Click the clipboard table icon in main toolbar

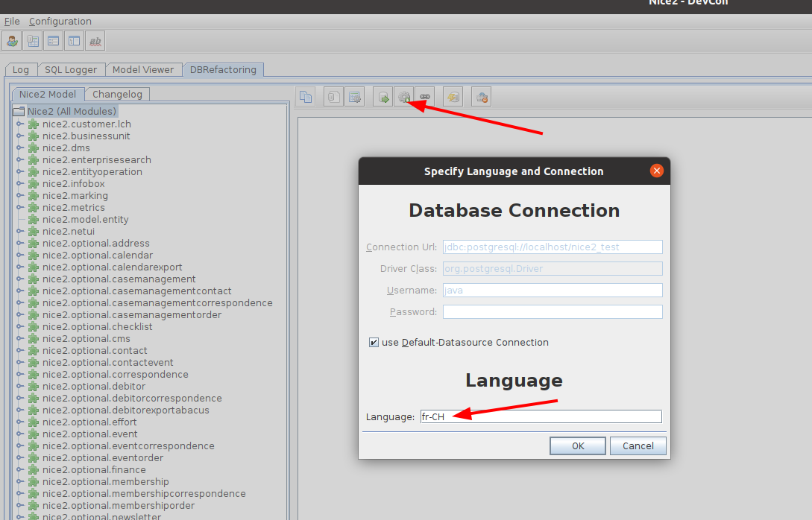click(x=33, y=41)
